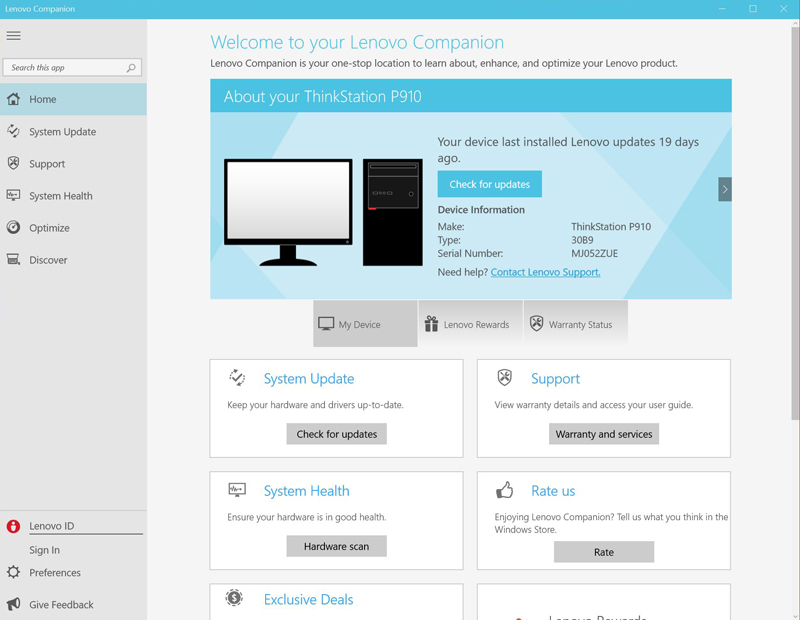Image resolution: width=800 pixels, height=620 pixels.
Task: Focus the Search this app field
Action: point(72,67)
